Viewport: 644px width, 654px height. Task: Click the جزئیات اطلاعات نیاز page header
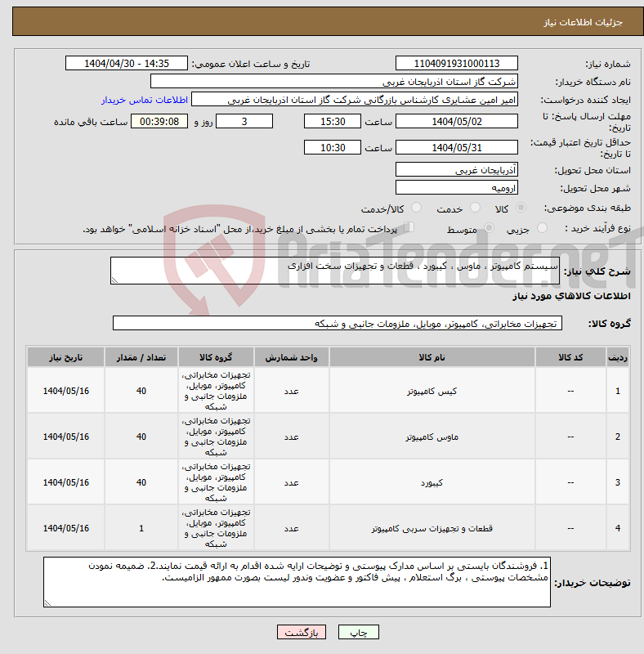pyautogui.click(x=583, y=22)
